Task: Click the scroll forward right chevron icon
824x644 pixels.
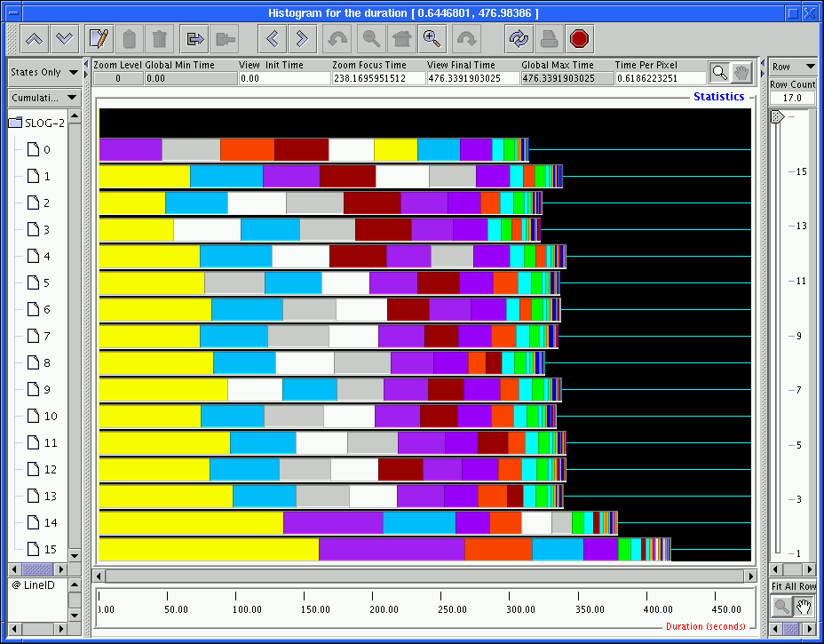Action: (x=302, y=39)
